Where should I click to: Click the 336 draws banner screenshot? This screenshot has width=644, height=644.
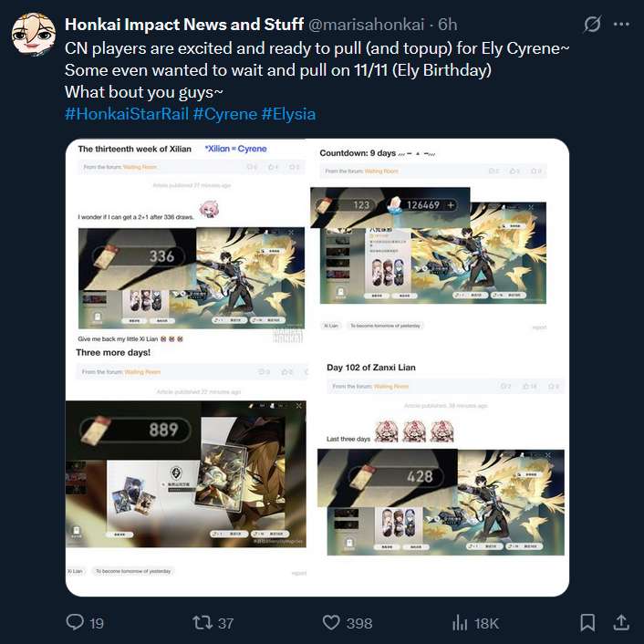click(x=192, y=278)
